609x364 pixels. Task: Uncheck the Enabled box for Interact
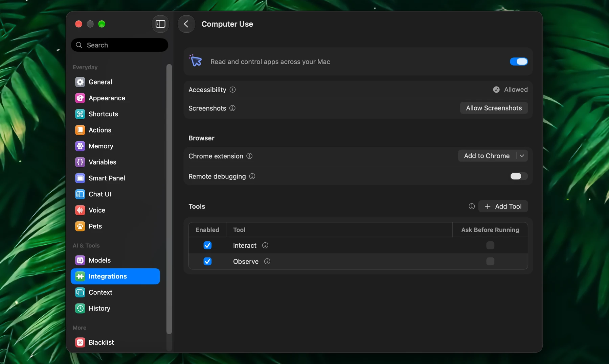(x=207, y=245)
